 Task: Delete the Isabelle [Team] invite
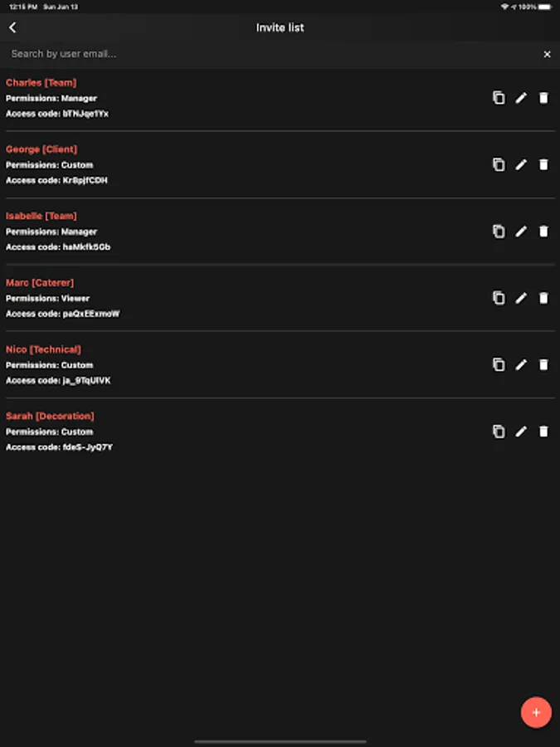(543, 232)
